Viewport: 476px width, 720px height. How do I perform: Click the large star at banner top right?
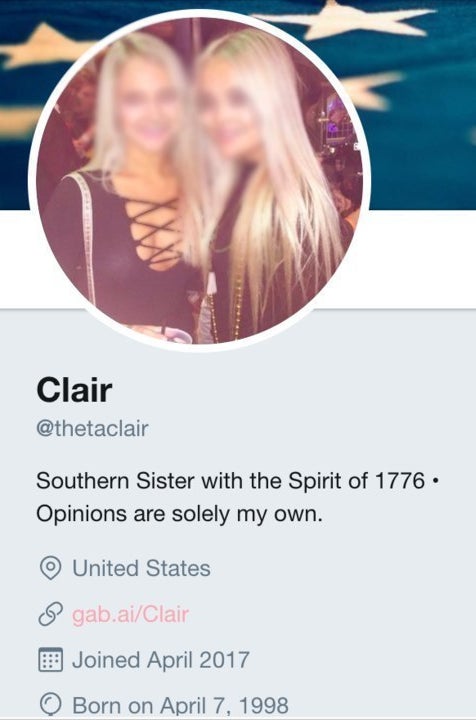pos(349,19)
